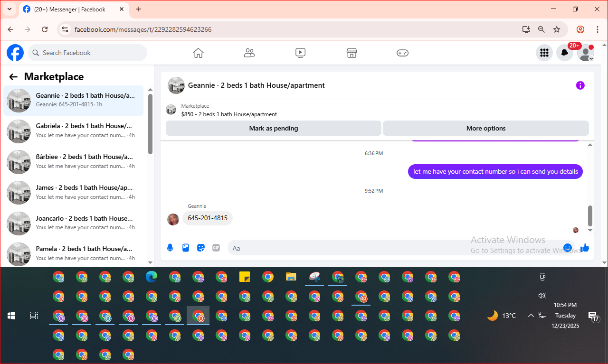Open Sticky Notes from the taskbar
Viewport: 608px width, 364px height.
pyautogui.click(x=245, y=277)
